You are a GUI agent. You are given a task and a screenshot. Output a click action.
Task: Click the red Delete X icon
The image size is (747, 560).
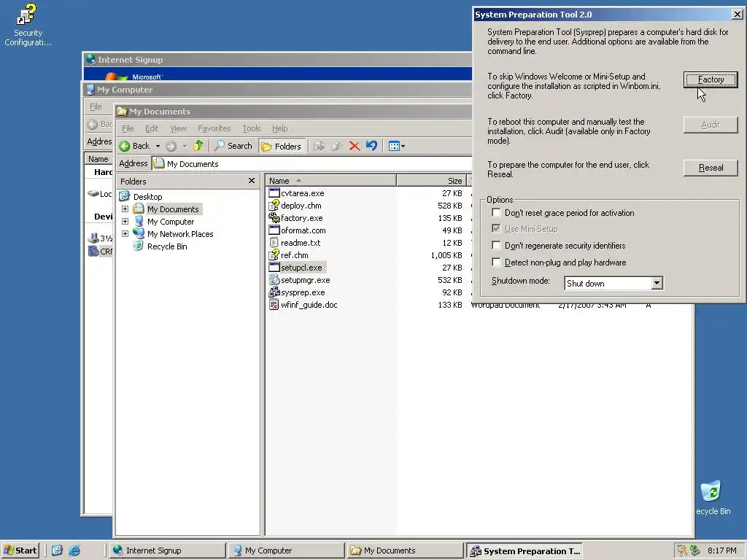(354, 146)
